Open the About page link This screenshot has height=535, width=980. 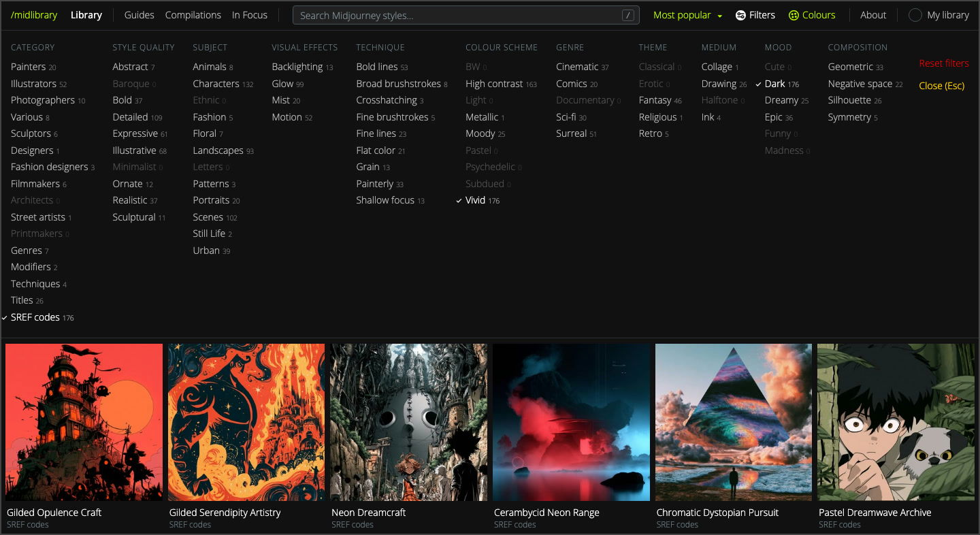click(873, 15)
